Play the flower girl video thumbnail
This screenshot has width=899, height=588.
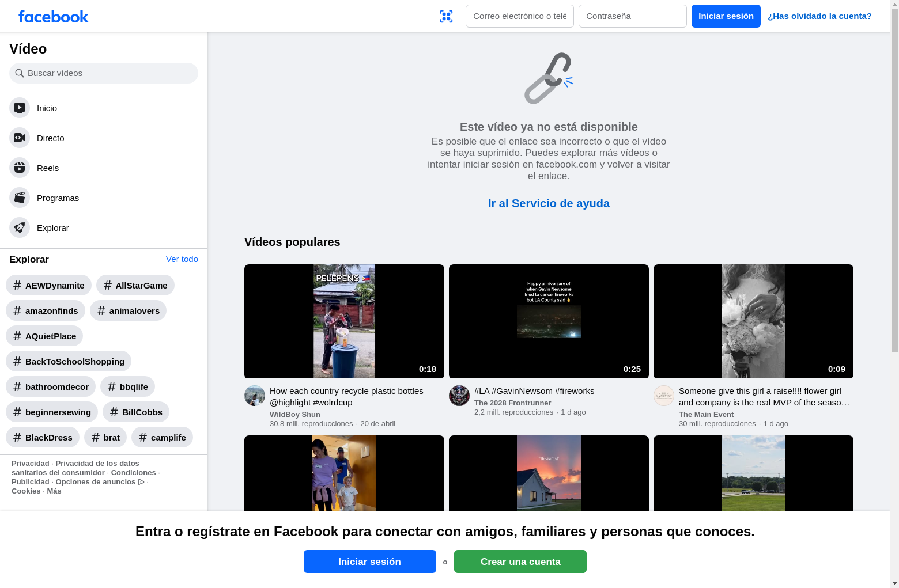[x=753, y=321]
